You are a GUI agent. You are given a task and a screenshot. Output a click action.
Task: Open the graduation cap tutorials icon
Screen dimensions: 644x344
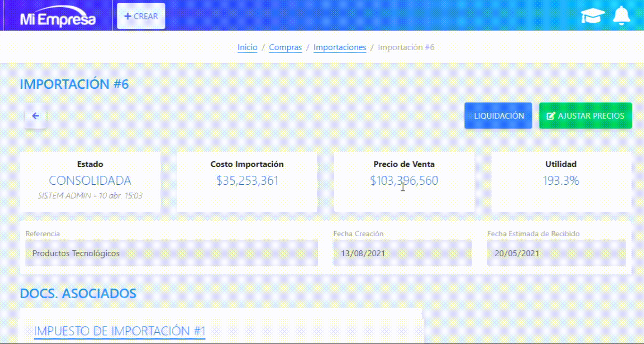pos(593,16)
